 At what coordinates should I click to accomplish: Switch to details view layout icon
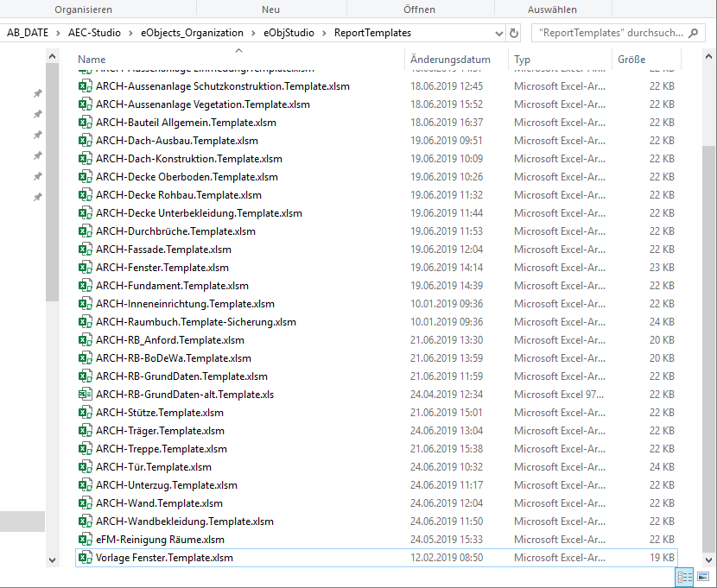click(x=684, y=577)
